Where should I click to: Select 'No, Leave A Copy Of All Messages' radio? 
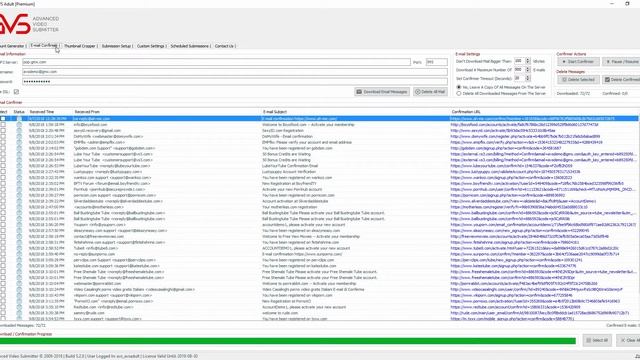tap(459, 87)
